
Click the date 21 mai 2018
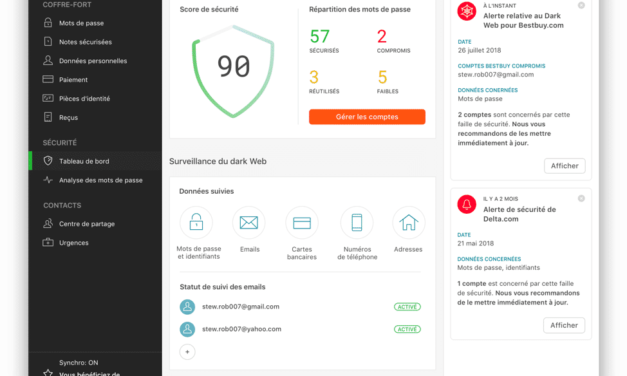(x=475, y=243)
